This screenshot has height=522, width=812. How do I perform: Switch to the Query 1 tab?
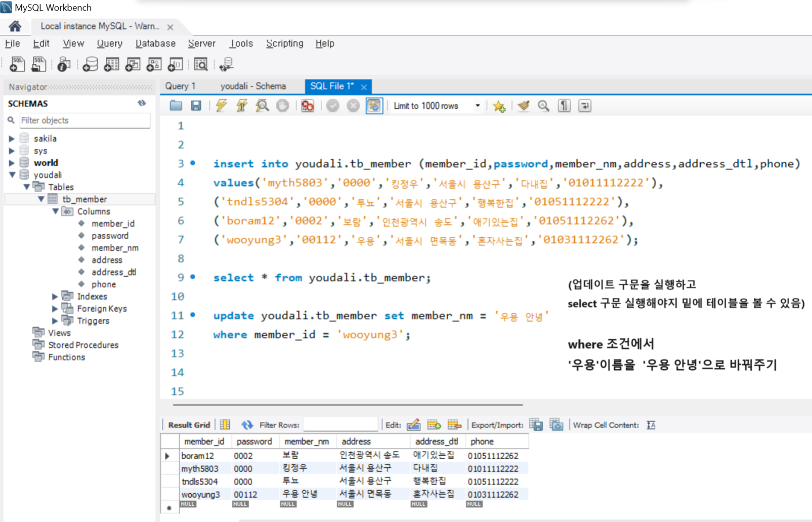point(180,86)
